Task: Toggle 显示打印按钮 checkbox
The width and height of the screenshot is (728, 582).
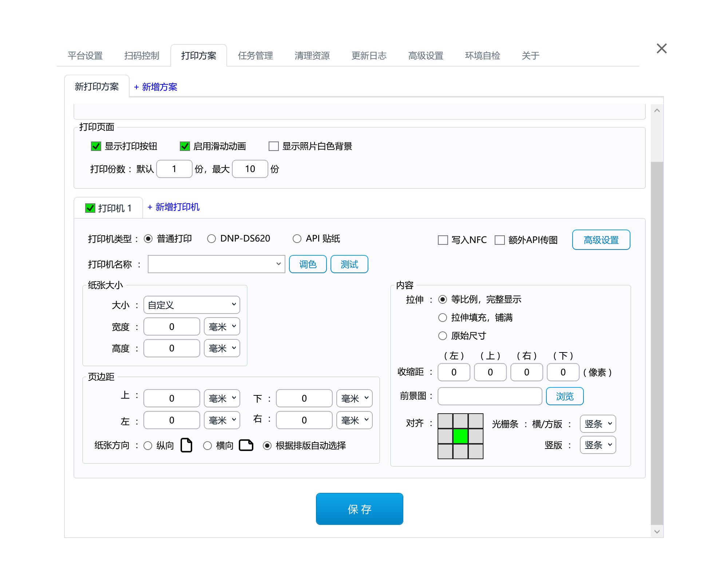Action: point(96,146)
